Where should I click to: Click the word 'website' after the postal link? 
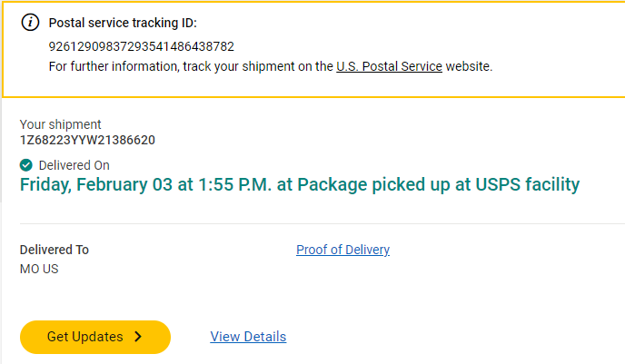pyautogui.click(x=468, y=66)
